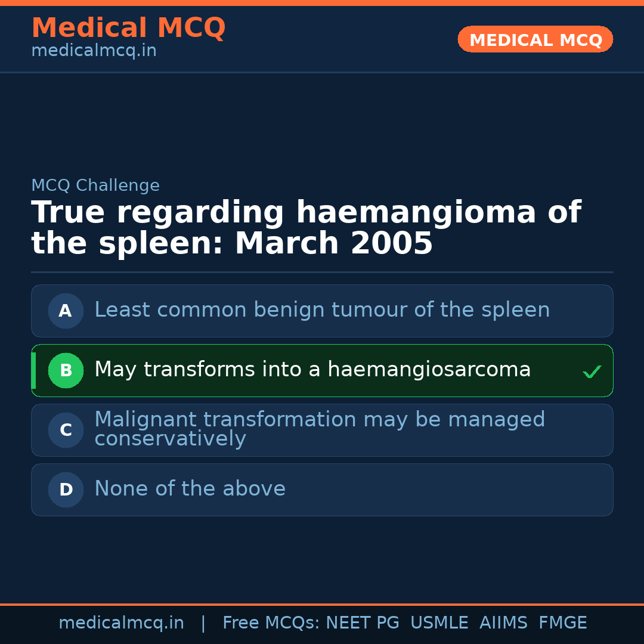The height and width of the screenshot is (644, 644).
Task: Click the green letter B circle
Action: [66, 370]
